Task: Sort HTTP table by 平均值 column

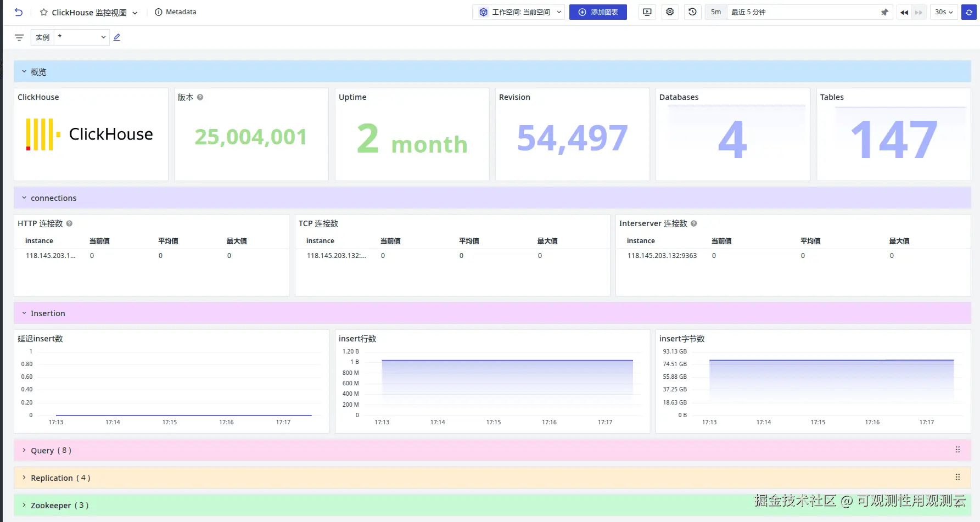Action: [168, 241]
